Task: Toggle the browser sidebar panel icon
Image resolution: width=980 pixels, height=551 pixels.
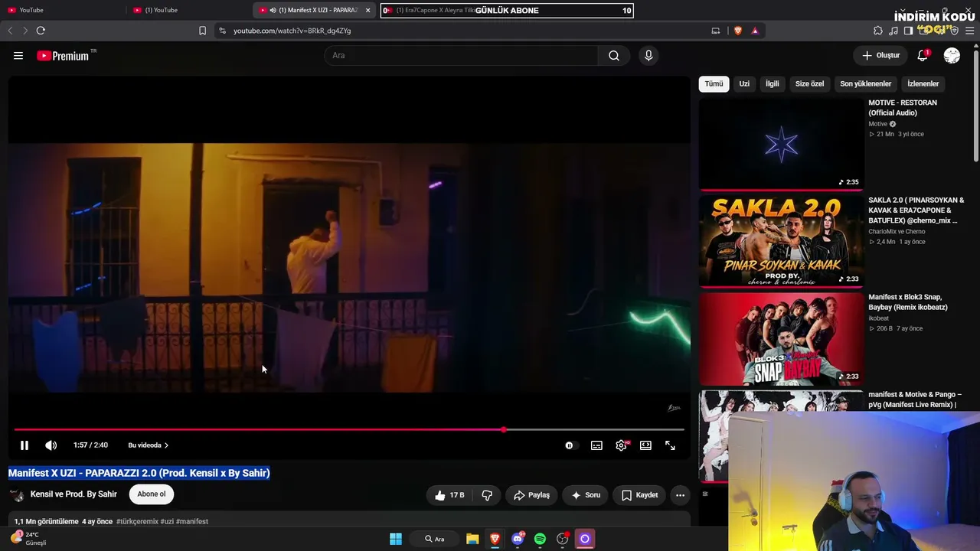Action: click(x=908, y=31)
